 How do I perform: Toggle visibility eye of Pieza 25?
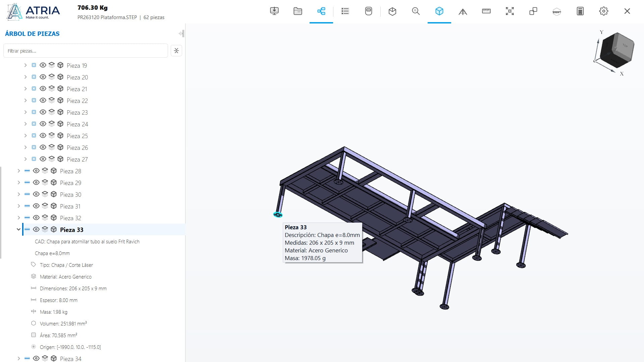[x=43, y=135]
